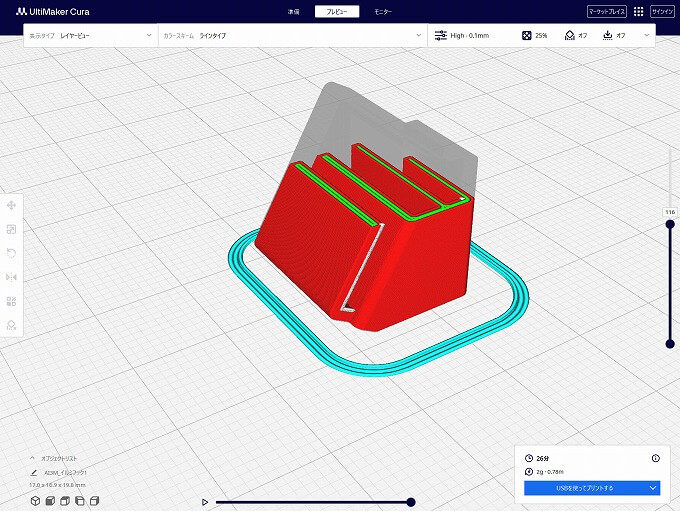680x511 pixels.
Task: Open the application switcher grid icon
Action: click(x=638, y=11)
